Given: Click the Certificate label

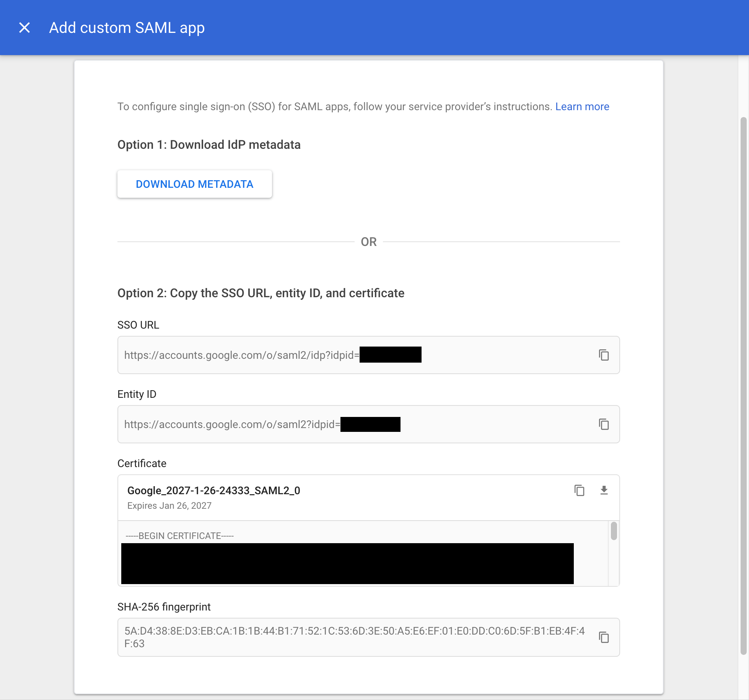Looking at the screenshot, I should tap(142, 463).
